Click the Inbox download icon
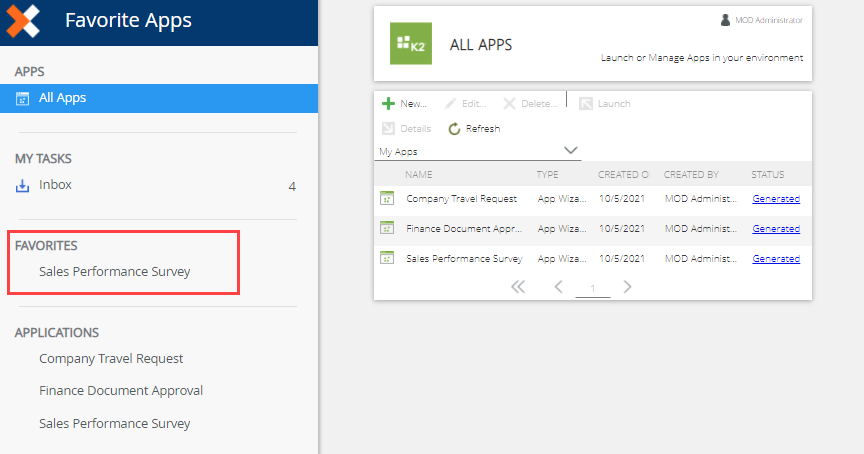The width and height of the screenshot is (864, 454). tap(23, 186)
